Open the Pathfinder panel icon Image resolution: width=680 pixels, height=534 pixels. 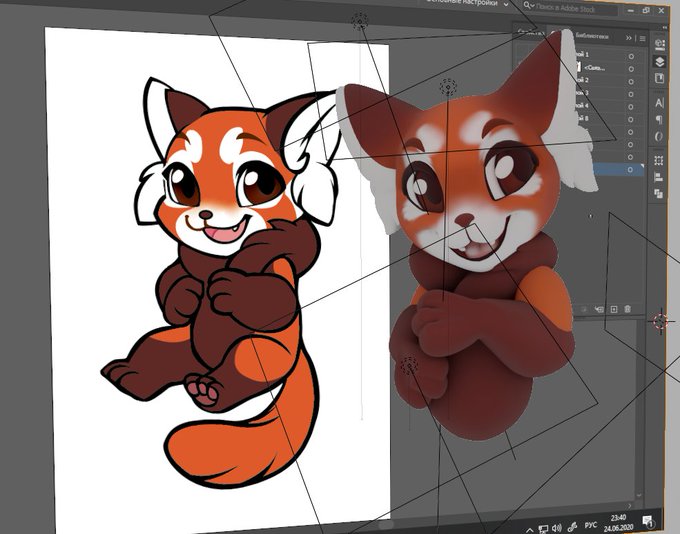(659, 193)
